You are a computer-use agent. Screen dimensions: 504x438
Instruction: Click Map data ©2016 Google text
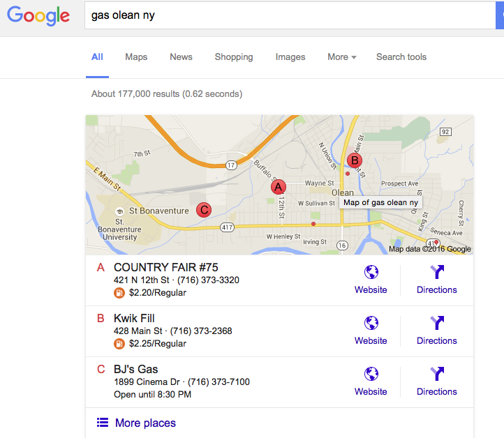[430, 249]
